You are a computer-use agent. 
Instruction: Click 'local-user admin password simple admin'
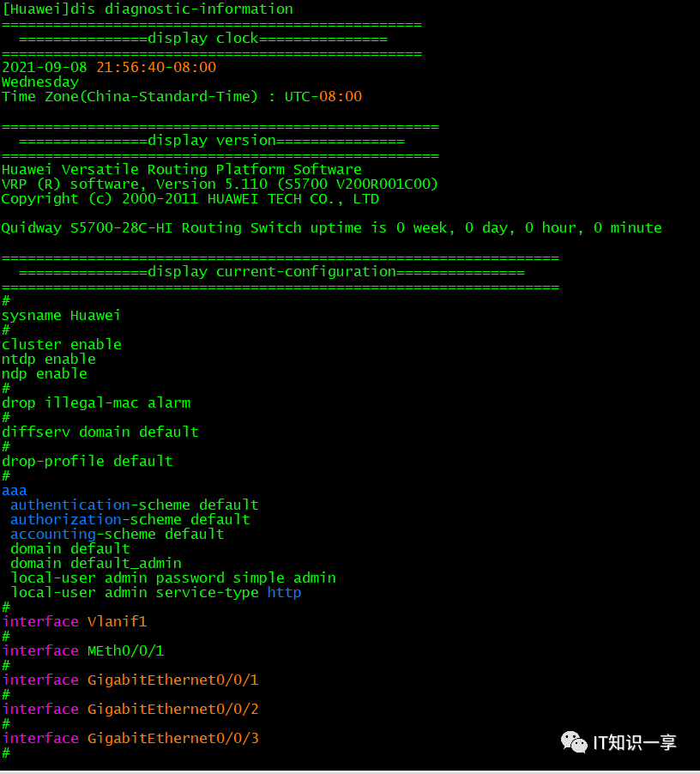[173, 578]
